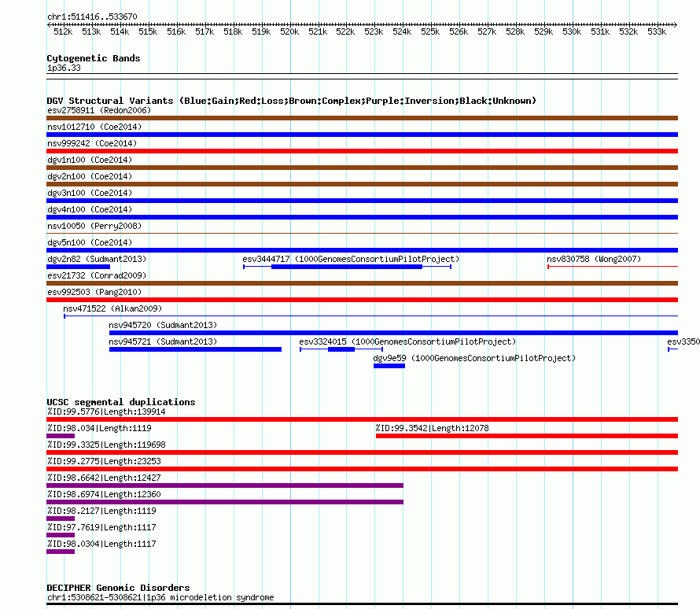700x609 pixels.
Task: Click the dgv2n100 (Coe2014) variant label
Action: pos(90,176)
